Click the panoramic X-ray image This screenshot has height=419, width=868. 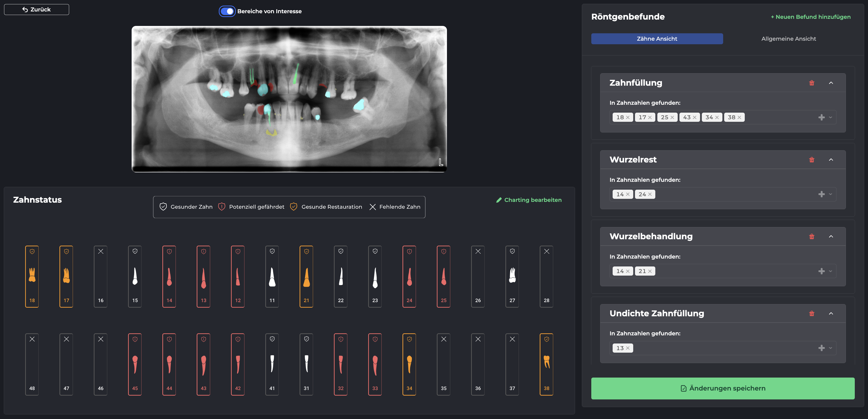[x=289, y=99]
